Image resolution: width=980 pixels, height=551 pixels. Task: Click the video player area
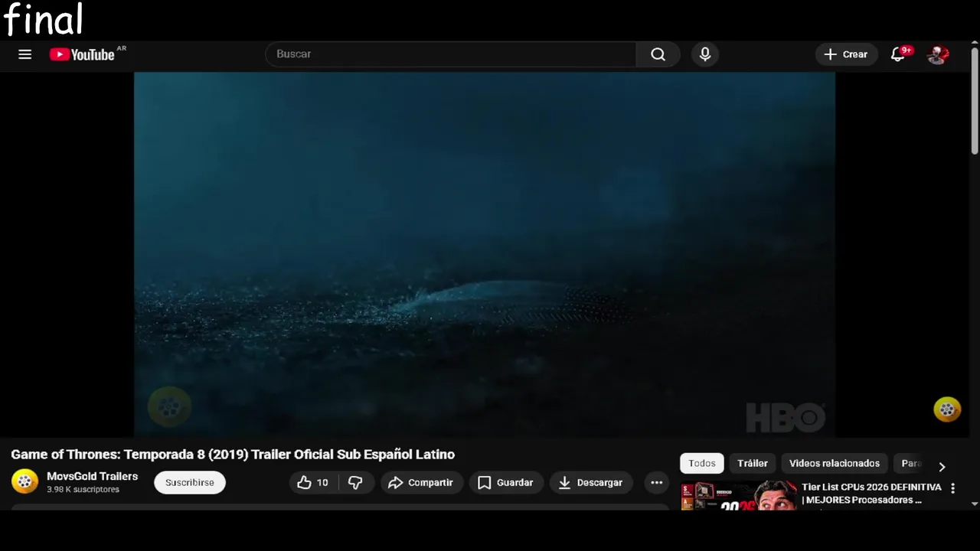pyautogui.click(x=485, y=254)
